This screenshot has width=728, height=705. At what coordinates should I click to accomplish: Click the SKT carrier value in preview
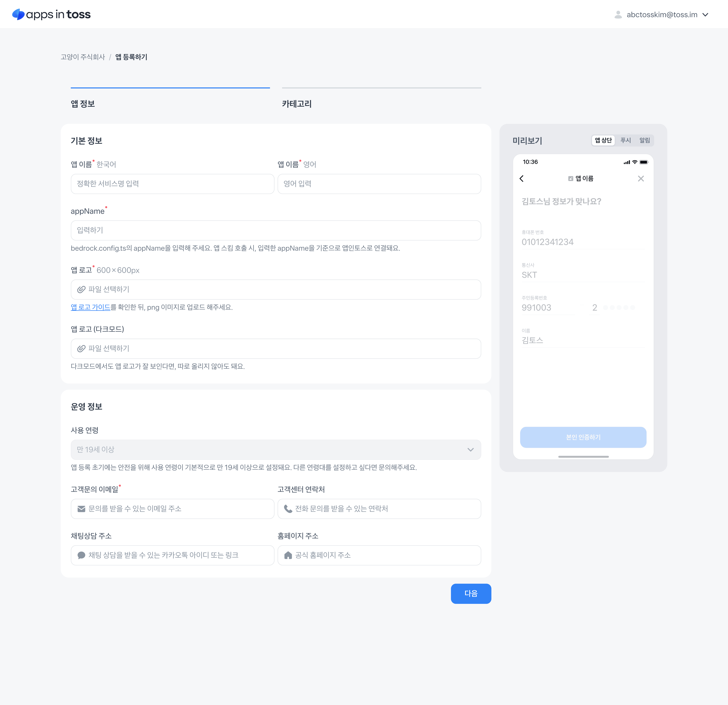click(x=529, y=275)
